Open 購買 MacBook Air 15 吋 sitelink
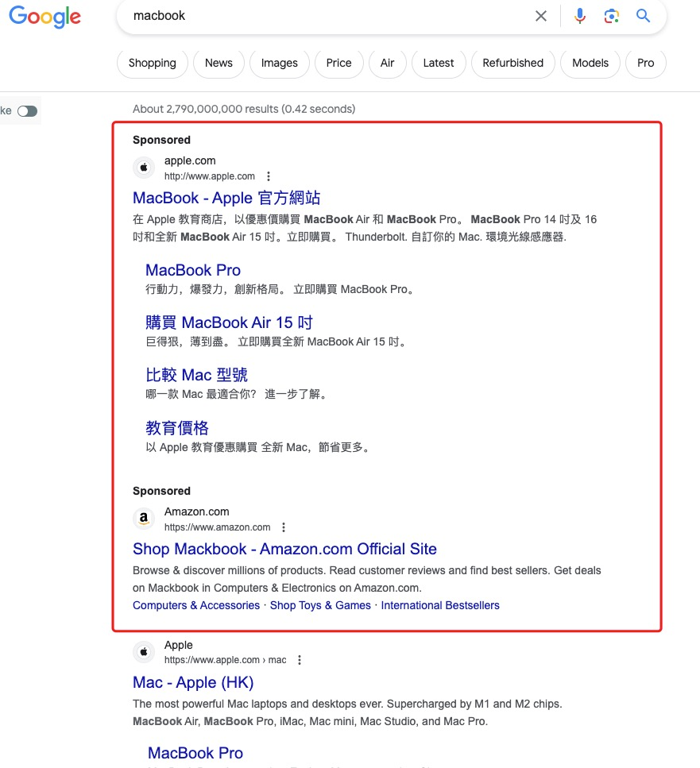The image size is (700, 768). pos(229,322)
